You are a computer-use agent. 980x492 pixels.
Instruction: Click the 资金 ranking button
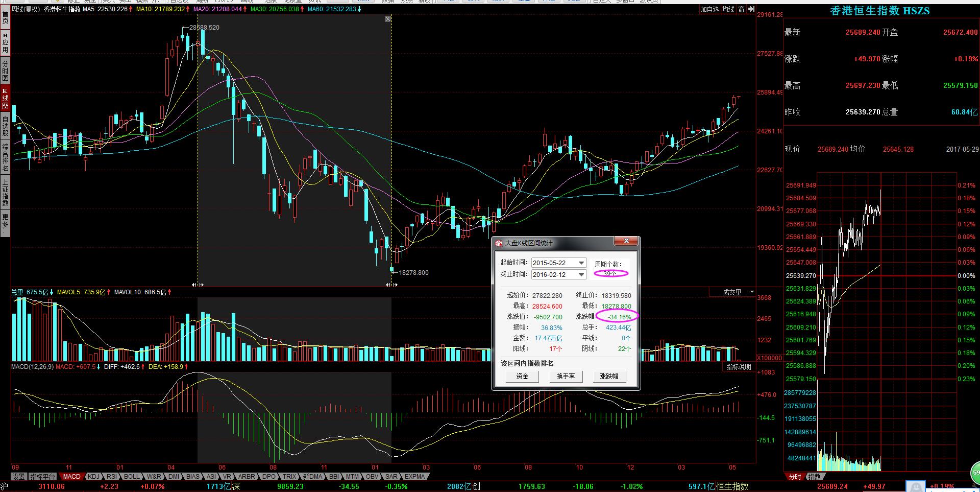click(522, 376)
